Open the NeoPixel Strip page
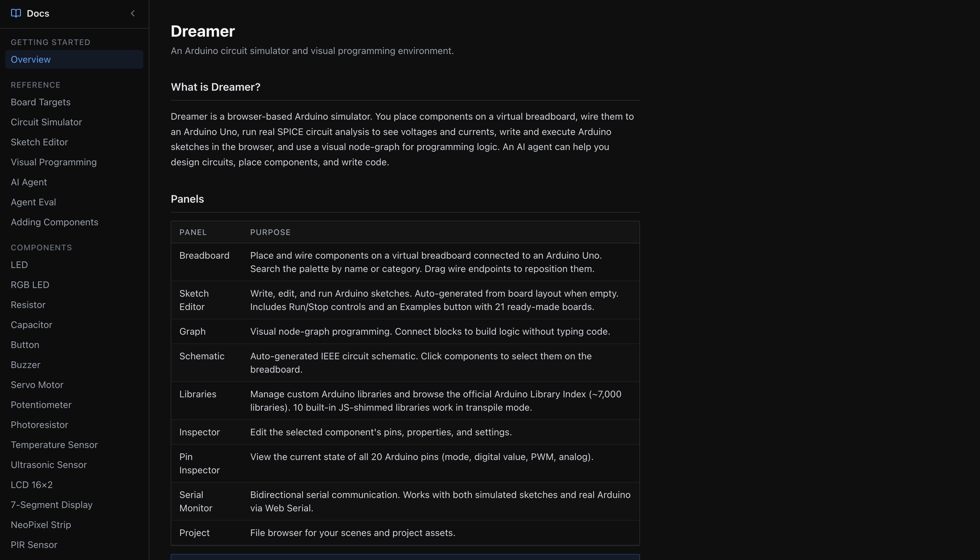The height and width of the screenshot is (560, 980). 41,525
